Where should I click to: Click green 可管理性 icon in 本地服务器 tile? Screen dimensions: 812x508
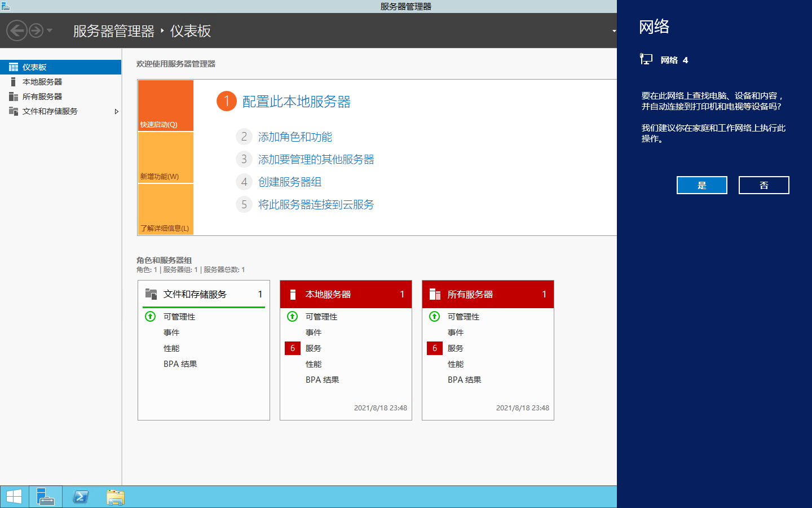pos(292,316)
